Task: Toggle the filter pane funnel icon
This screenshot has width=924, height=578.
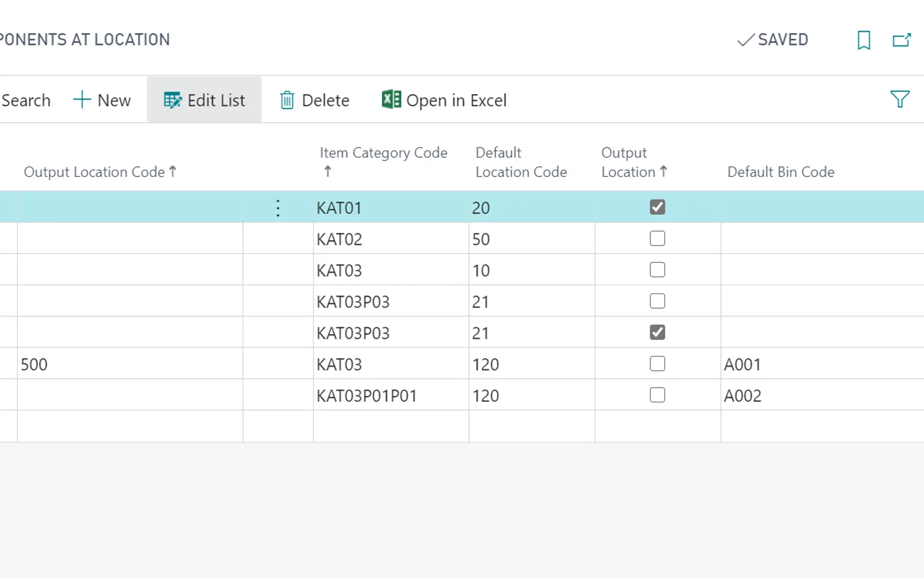Action: [900, 99]
